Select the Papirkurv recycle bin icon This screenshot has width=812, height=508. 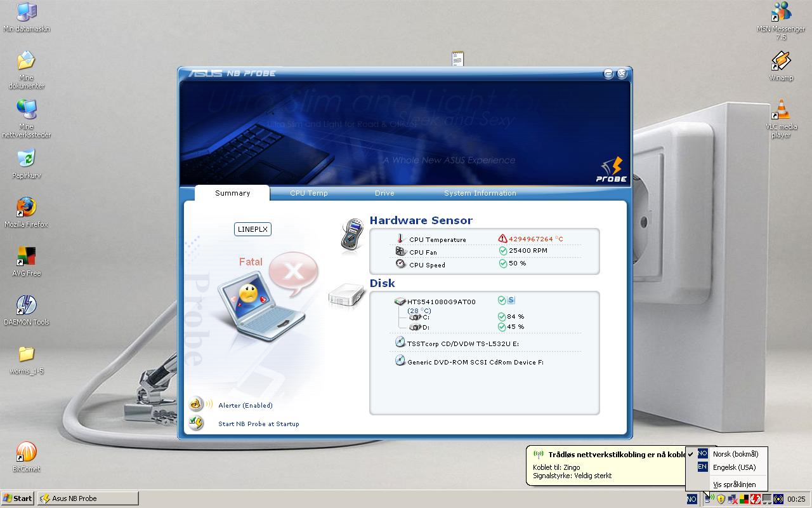click(26, 164)
